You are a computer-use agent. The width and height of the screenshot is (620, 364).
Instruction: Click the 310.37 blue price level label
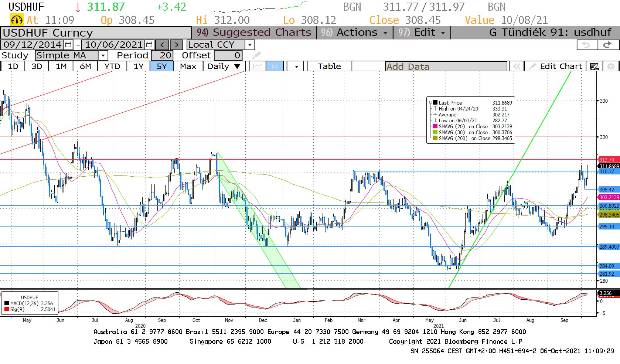pyautogui.click(x=608, y=171)
